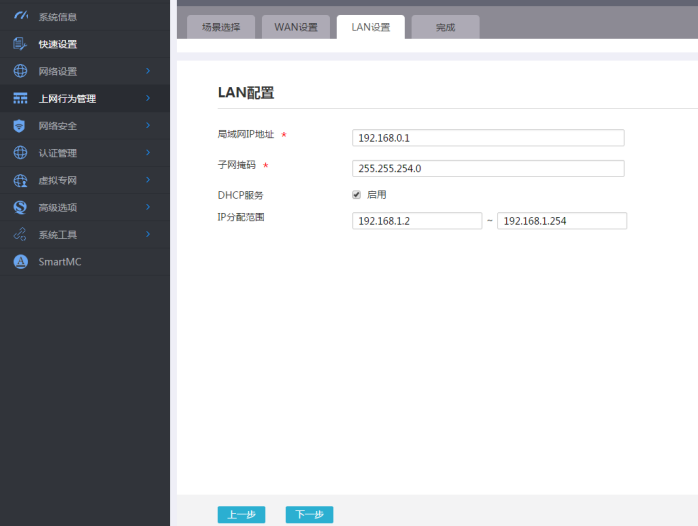The height and width of the screenshot is (526, 698).
Task: Click the 快速设置 document icon
Action: coord(20,44)
